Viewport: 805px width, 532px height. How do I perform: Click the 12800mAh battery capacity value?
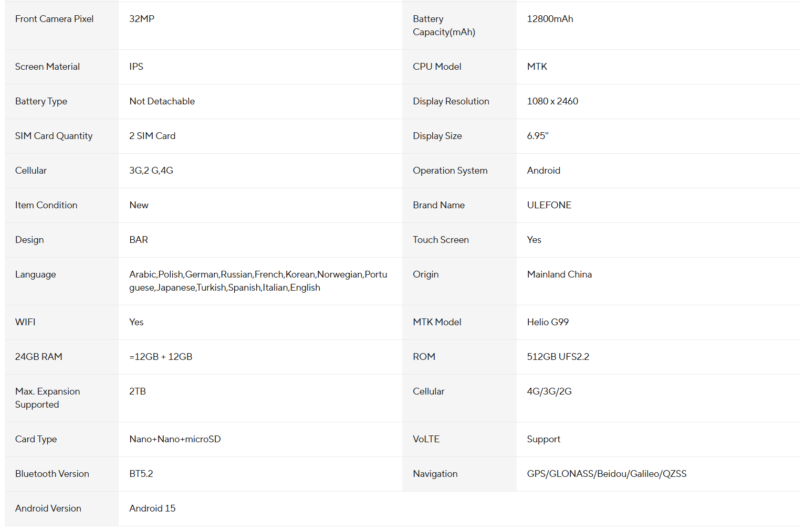pos(550,19)
